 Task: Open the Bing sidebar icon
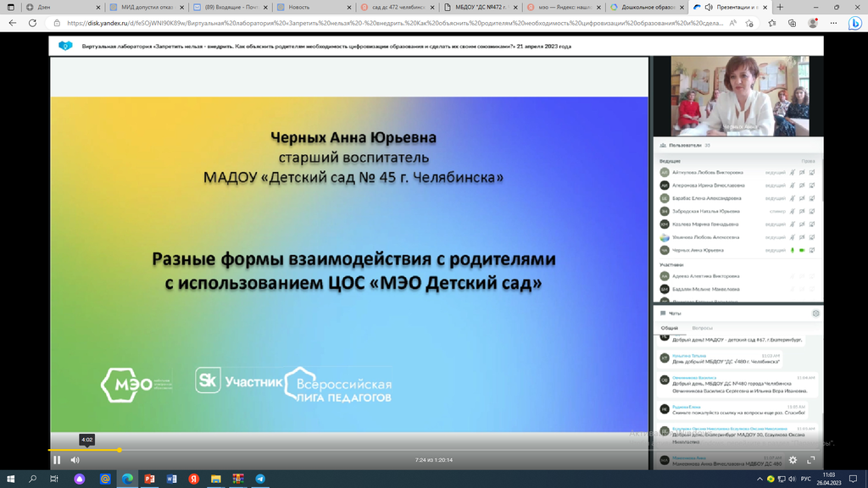855,24
